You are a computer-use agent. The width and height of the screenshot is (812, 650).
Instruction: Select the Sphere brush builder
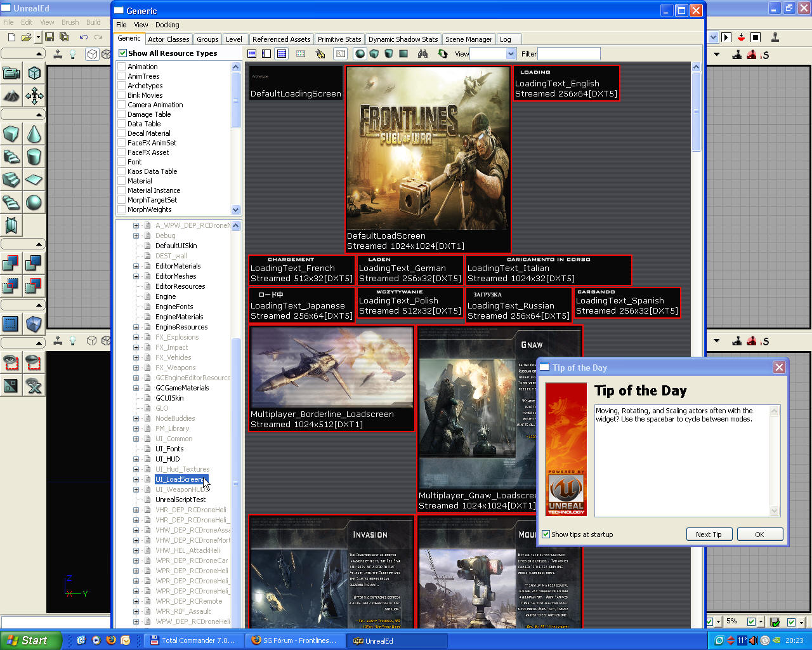(34, 202)
